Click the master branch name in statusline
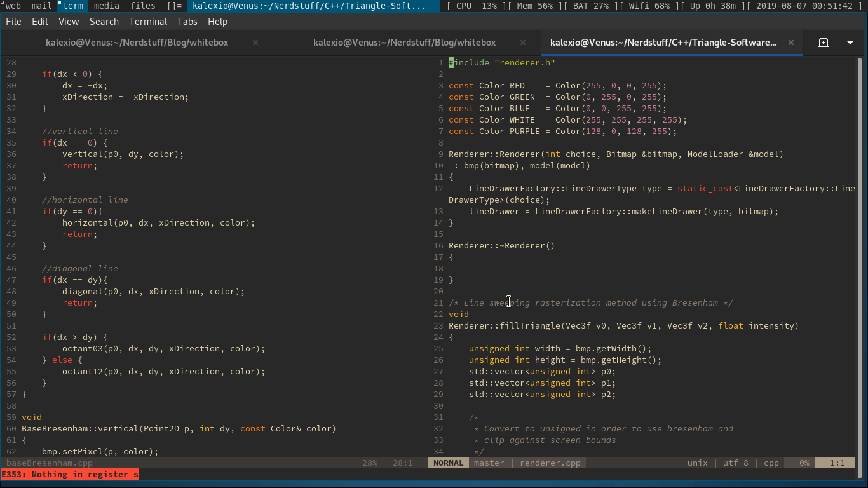868x488 pixels. coord(489,463)
